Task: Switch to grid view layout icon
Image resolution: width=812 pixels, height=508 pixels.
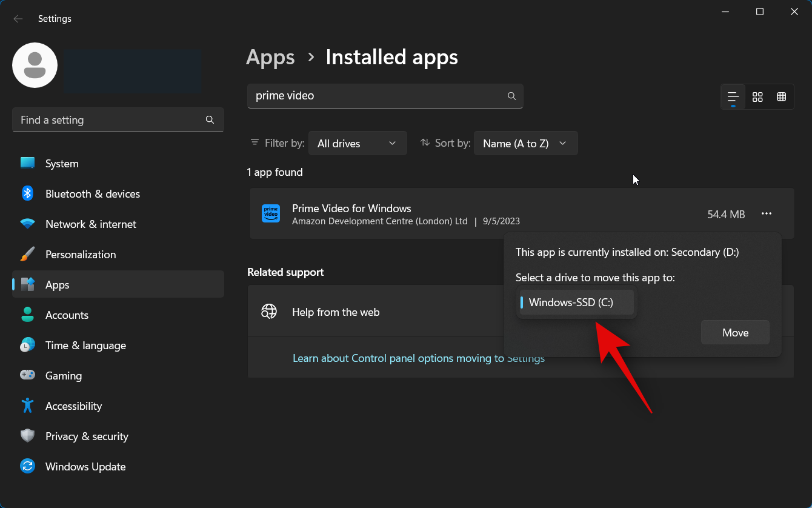Action: click(757, 97)
